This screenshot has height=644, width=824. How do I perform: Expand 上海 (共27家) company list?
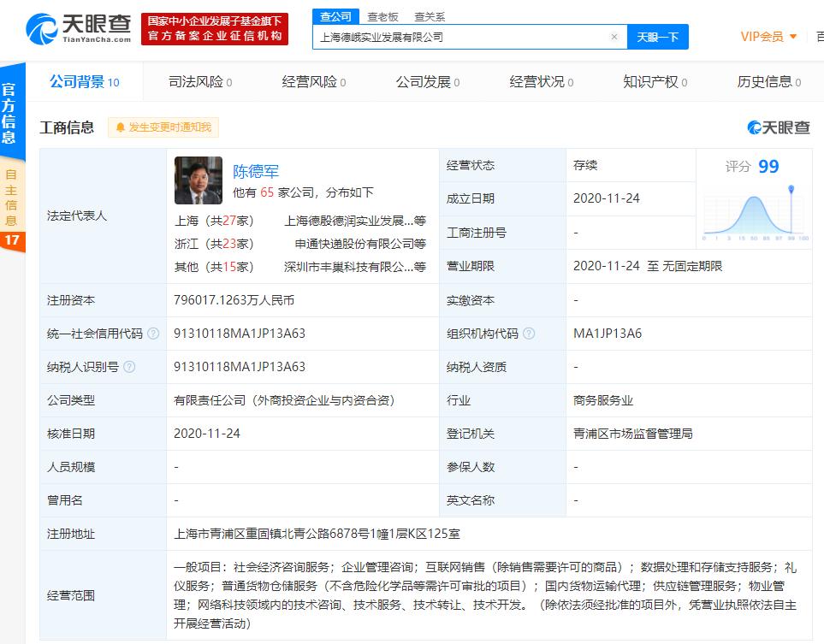click(x=214, y=220)
